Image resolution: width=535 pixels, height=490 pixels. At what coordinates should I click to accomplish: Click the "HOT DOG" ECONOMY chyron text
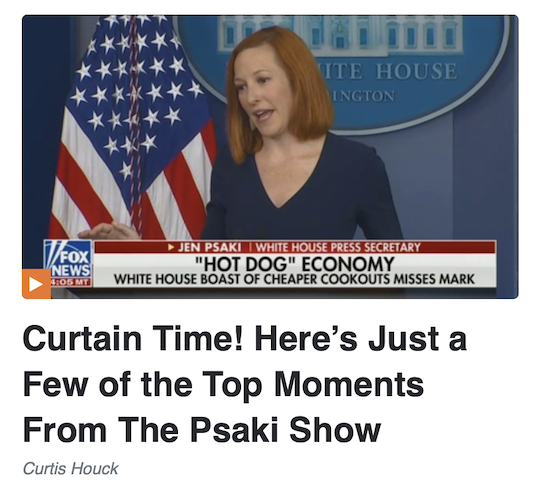pyautogui.click(x=294, y=264)
